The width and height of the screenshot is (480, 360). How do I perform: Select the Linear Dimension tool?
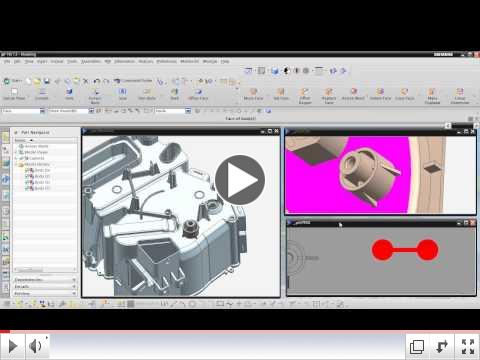click(x=460, y=96)
